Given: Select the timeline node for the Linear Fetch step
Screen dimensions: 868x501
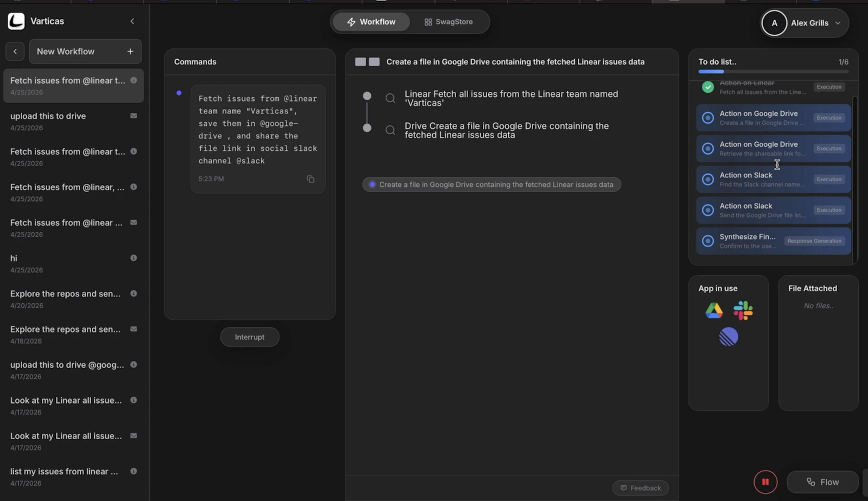Looking at the screenshot, I should tap(367, 96).
